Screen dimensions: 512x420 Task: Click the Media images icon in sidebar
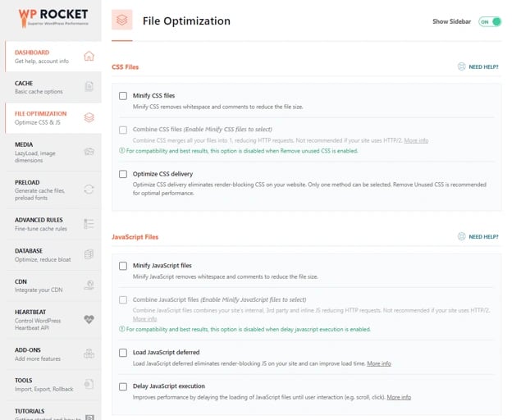tap(89, 152)
